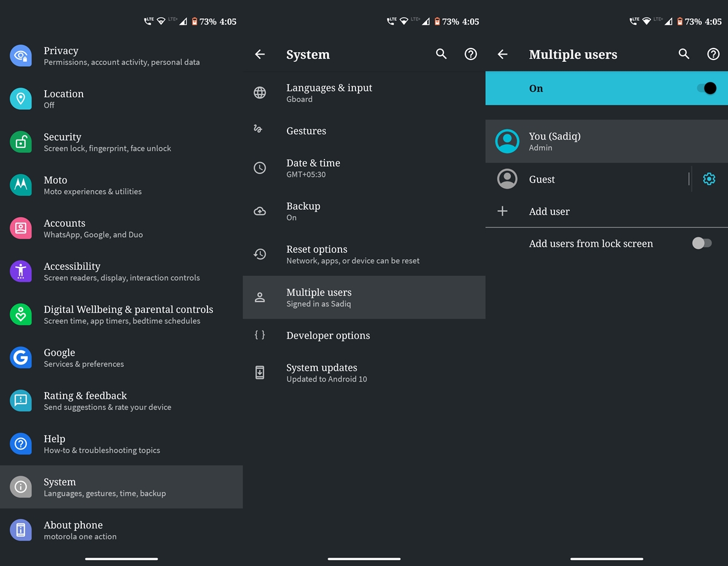Open Gestures settings
Viewport: 728px width, 566px height.
point(364,130)
